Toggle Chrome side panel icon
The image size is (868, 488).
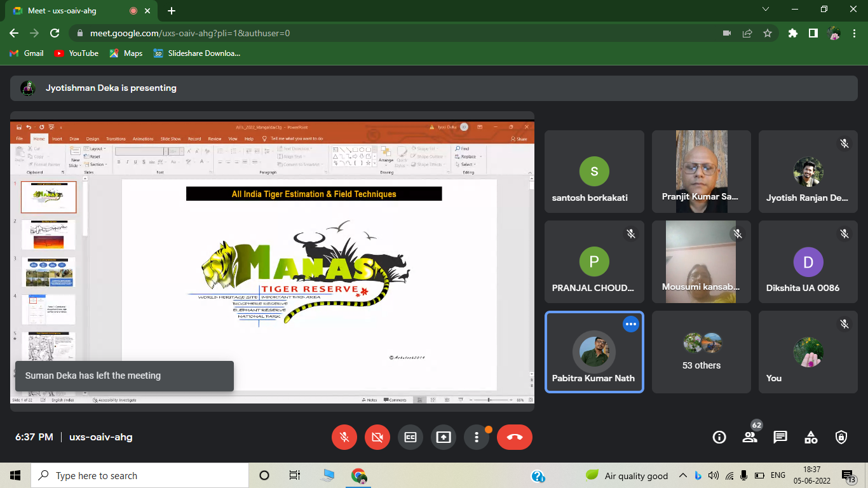tap(813, 33)
